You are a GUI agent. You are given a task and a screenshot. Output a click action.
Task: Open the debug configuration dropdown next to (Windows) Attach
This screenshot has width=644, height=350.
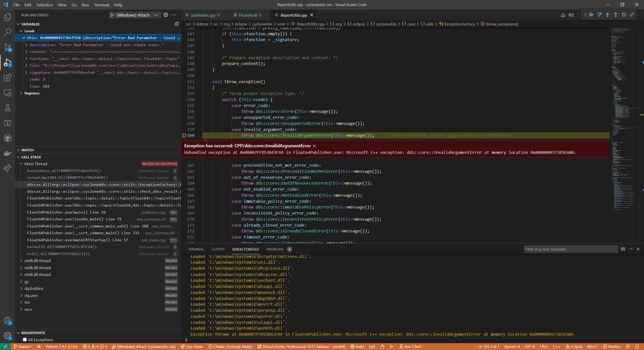click(156, 15)
